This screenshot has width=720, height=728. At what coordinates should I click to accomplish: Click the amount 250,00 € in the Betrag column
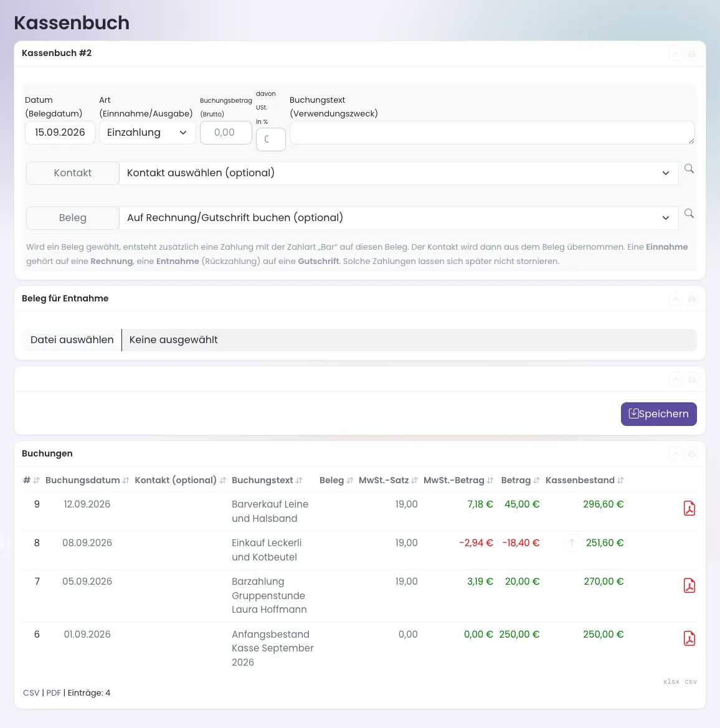tap(519, 635)
